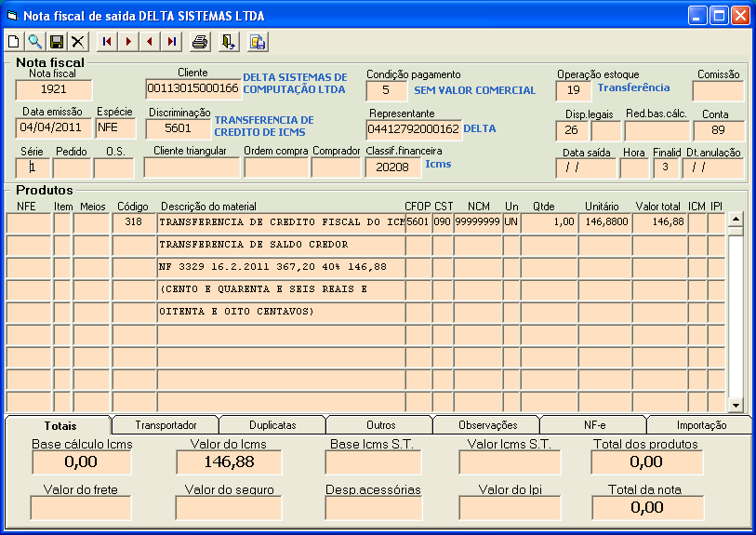The image size is (756, 535).
Task: Click the Ordem compra field
Action: (x=276, y=167)
